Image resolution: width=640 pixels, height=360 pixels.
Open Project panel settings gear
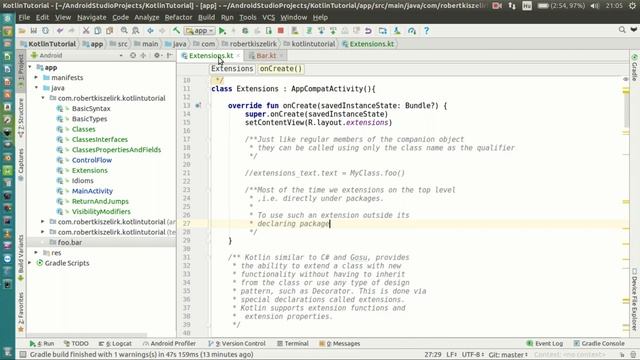[157, 55]
